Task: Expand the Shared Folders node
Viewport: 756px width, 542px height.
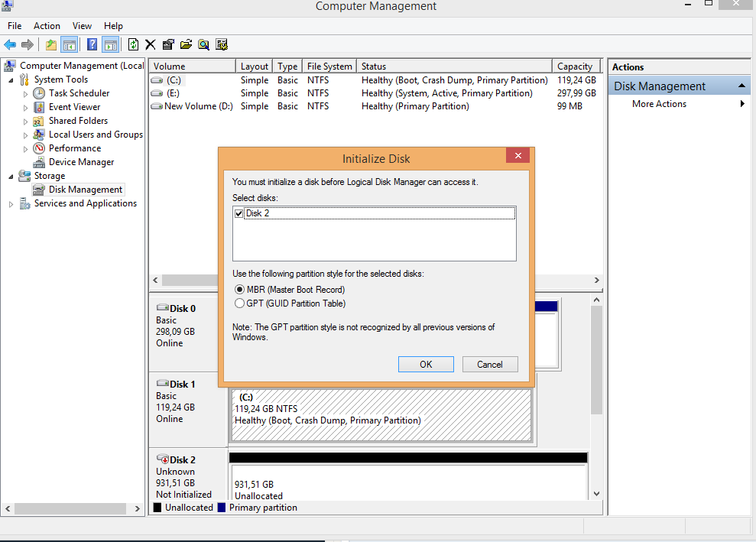Action: pyautogui.click(x=25, y=122)
